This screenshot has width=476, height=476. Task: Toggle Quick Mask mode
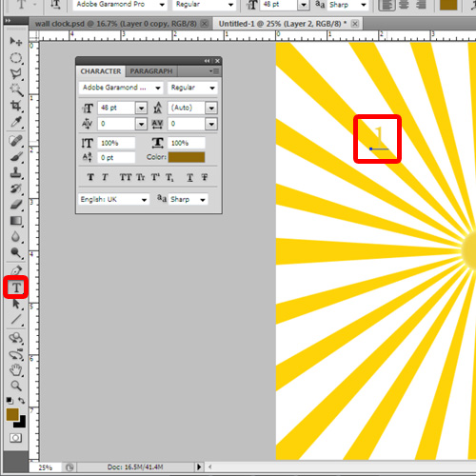point(15,438)
